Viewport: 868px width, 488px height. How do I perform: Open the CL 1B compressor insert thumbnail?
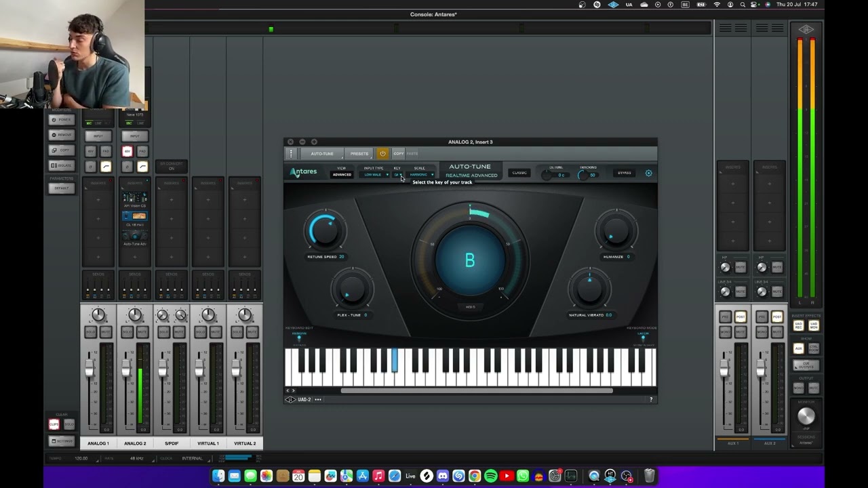135,218
